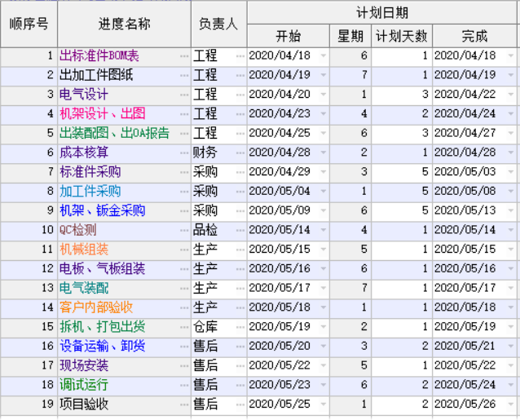
Task: Open ellipsis editor beside 出加工件图纸 name
Action: pyautogui.click(x=184, y=75)
